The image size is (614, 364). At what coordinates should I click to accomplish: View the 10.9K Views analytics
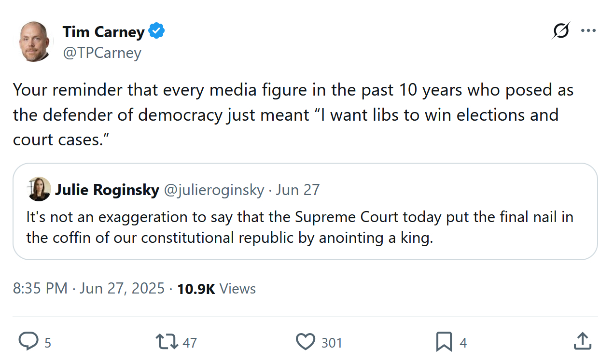tap(216, 289)
